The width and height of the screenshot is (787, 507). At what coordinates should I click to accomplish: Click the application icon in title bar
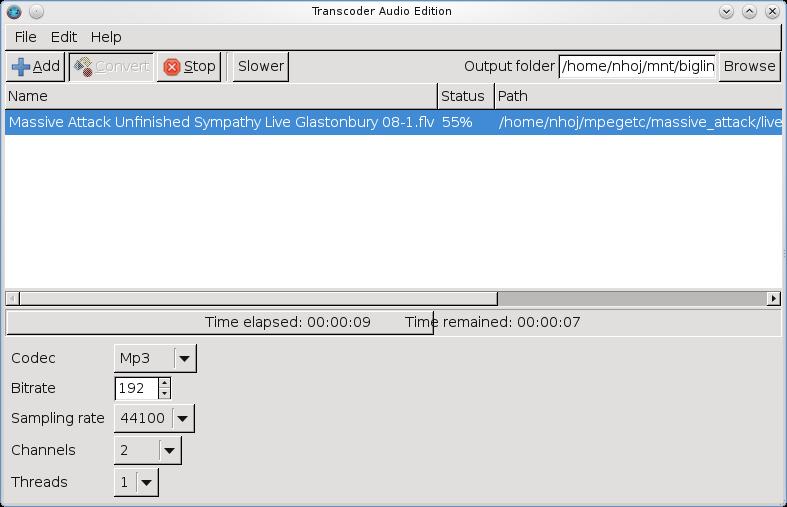point(14,11)
